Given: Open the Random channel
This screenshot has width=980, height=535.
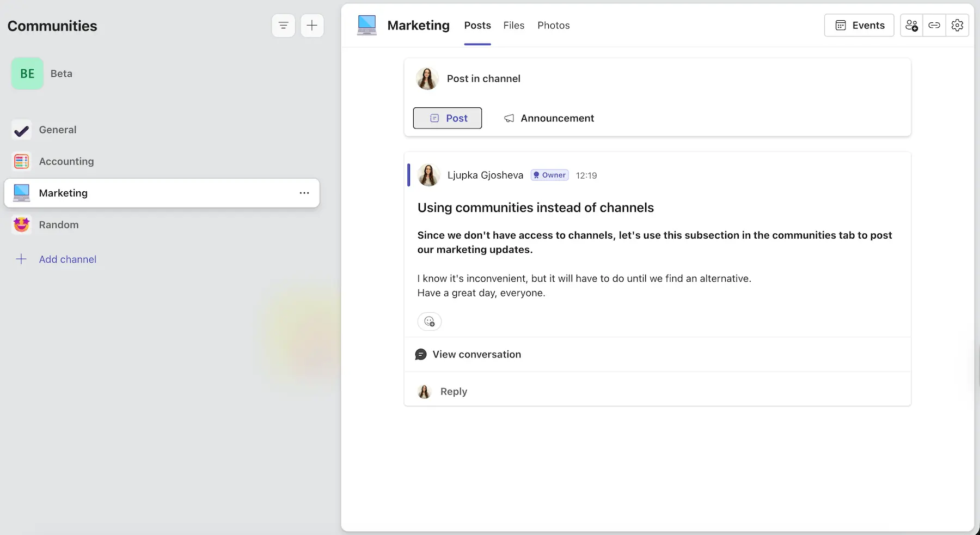Looking at the screenshot, I should click(58, 224).
